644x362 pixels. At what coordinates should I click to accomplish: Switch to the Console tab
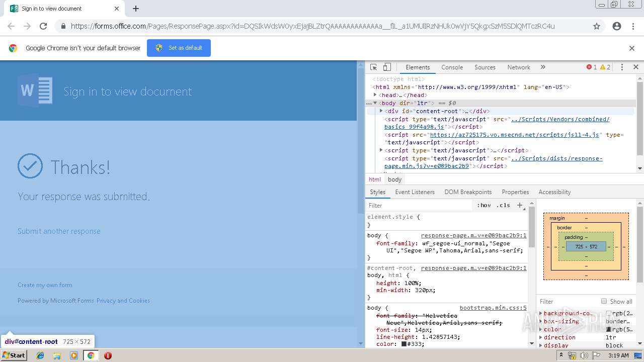pos(452,67)
